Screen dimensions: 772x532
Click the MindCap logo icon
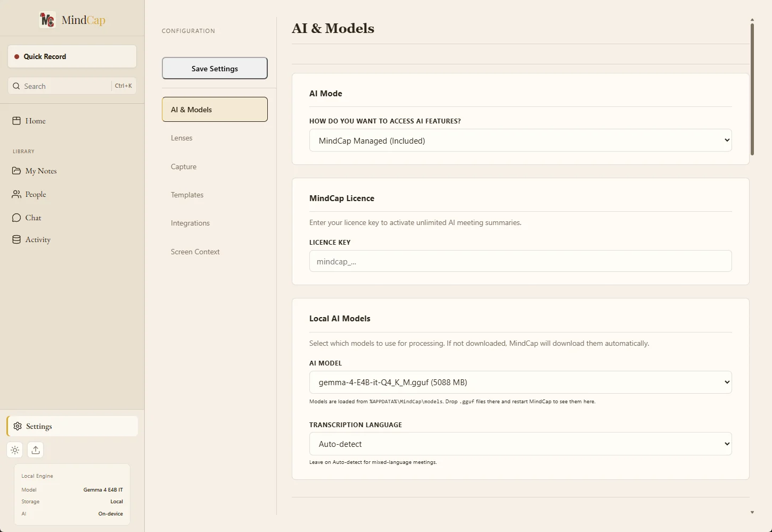pyautogui.click(x=47, y=20)
